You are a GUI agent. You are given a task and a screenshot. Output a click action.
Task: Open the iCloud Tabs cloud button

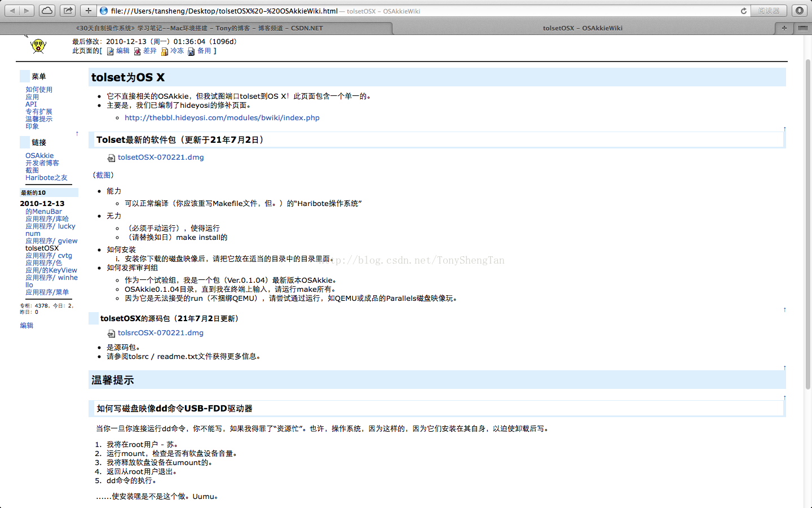[47, 10]
